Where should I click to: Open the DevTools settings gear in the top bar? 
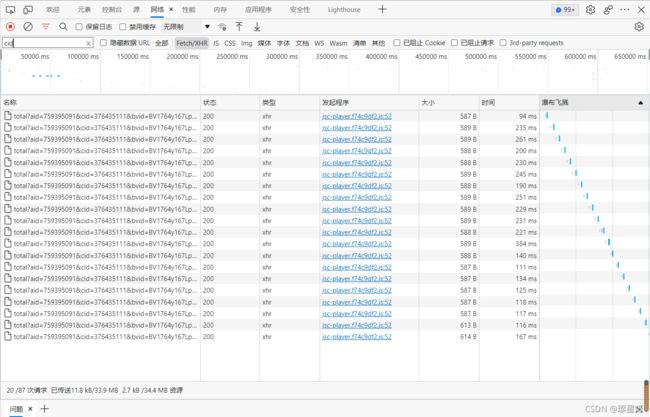click(590, 10)
